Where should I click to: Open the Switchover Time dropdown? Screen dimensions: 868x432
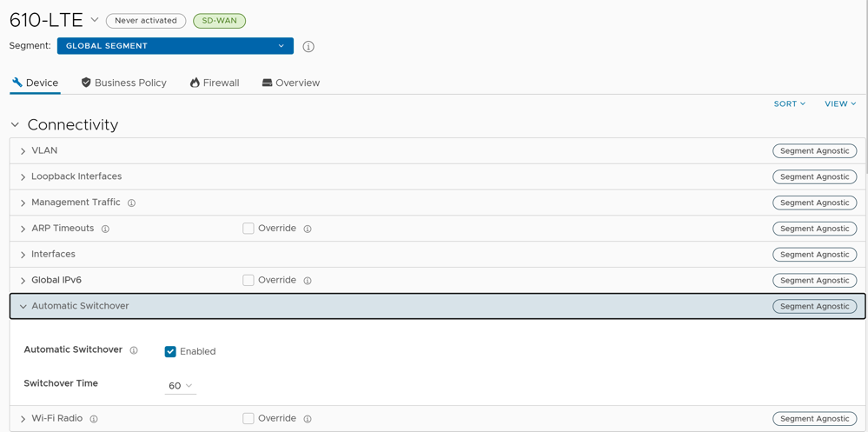tap(180, 386)
